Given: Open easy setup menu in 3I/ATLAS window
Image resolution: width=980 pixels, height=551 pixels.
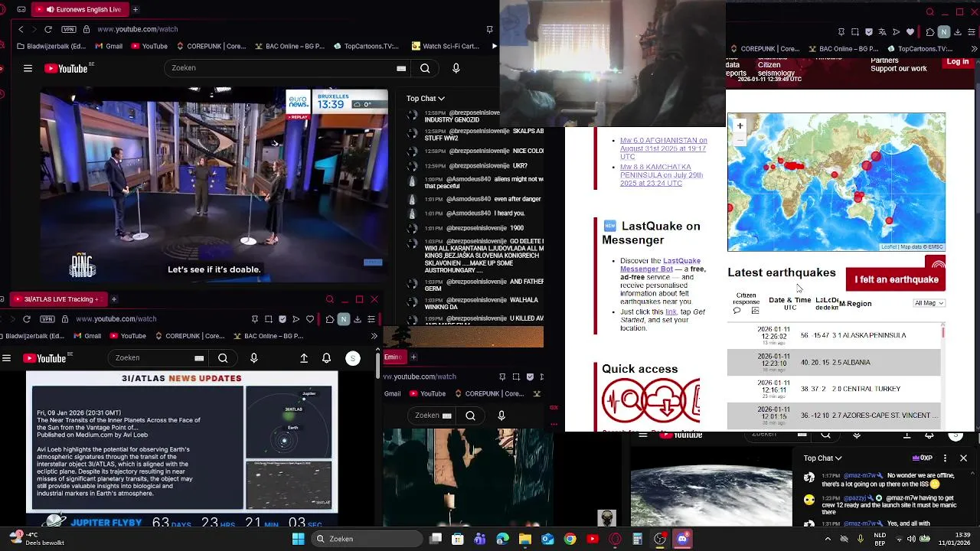Looking at the screenshot, I should (371, 319).
